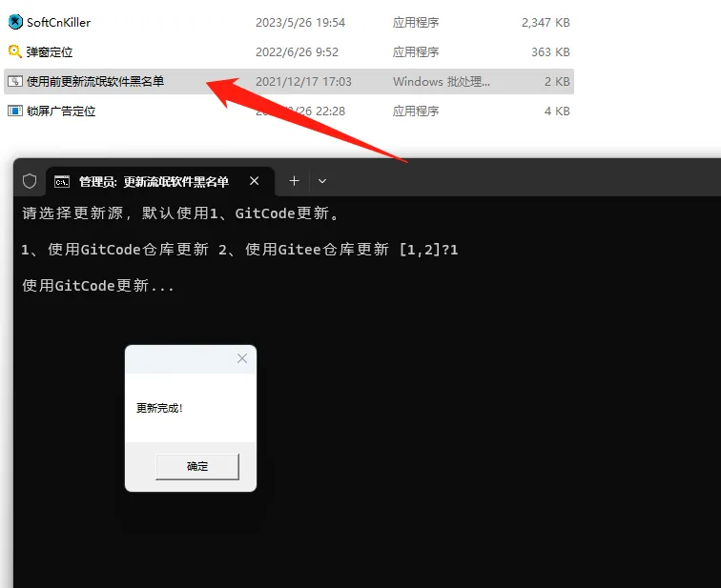This screenshot has height=588, width=721.
Task: Click the date 2022/6/26 9:52
Action: tap(297, 51)
